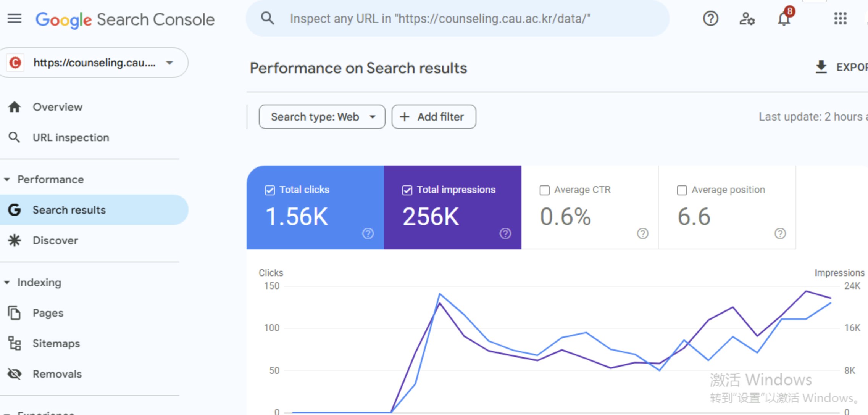This screenshot has width=868, height=415.
Task: Select the purple Total impressions card
Action: [x=452, y=207]
